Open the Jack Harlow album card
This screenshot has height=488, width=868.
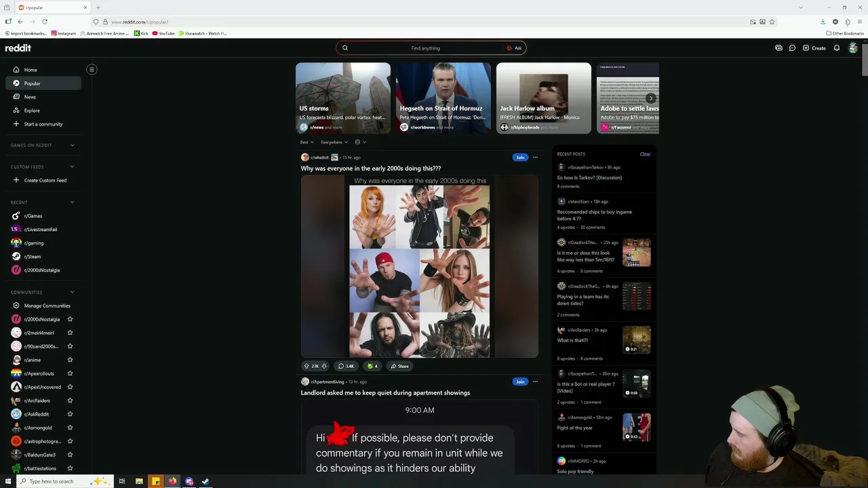(x=544, y=98)
